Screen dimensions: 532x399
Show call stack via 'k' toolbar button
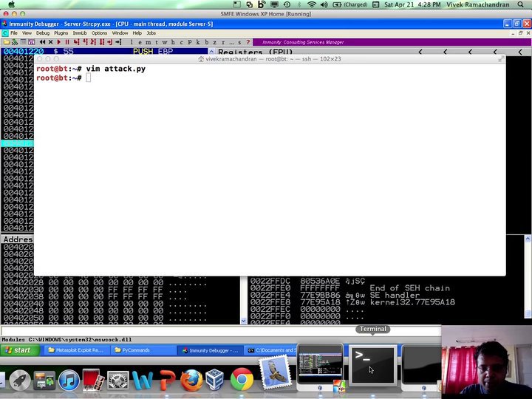[198, 42]
